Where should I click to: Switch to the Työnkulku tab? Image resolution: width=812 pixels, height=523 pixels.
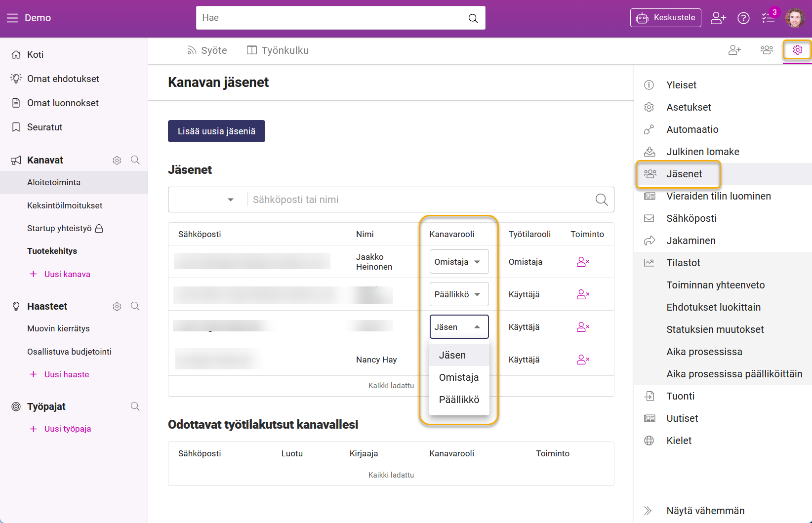[278, 50]
